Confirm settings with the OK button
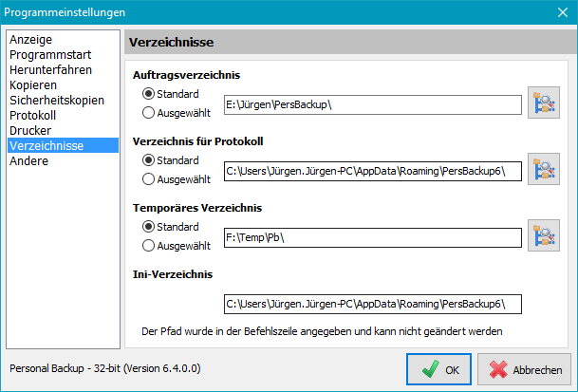 pyautogui.click(x=438, y=369)
